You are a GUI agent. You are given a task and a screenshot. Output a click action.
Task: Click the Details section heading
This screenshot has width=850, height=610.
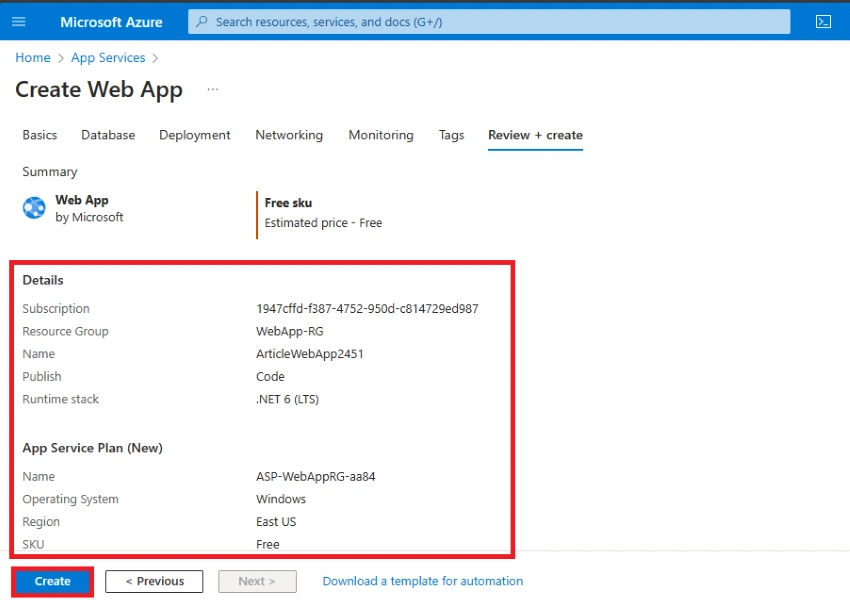point(43,280)
